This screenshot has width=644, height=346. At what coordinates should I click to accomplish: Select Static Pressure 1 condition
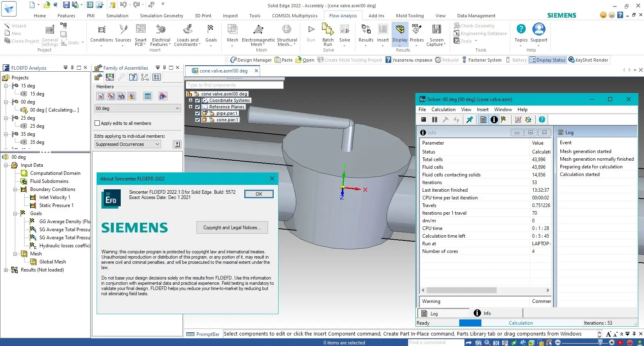56,205
